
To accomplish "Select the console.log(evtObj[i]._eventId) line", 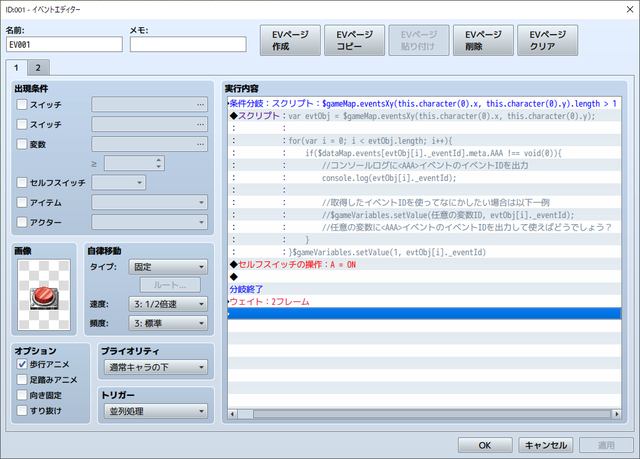I will (x=424, y=178).
